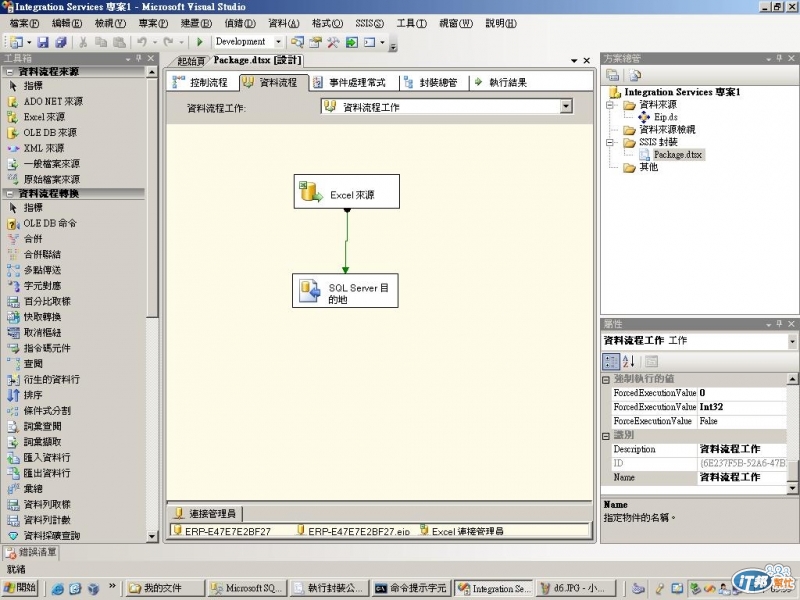Switch to the 事件處理常式 tab

click(350, 83)
